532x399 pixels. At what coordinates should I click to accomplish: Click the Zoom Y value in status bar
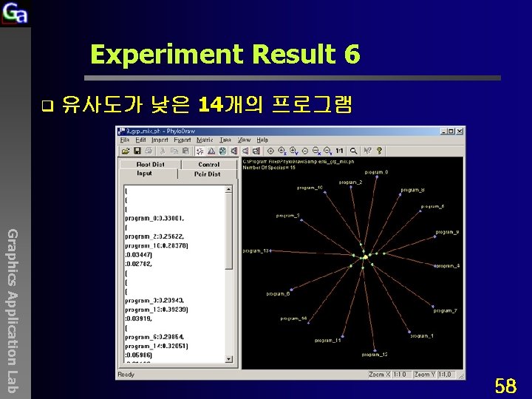click(445, 375)
